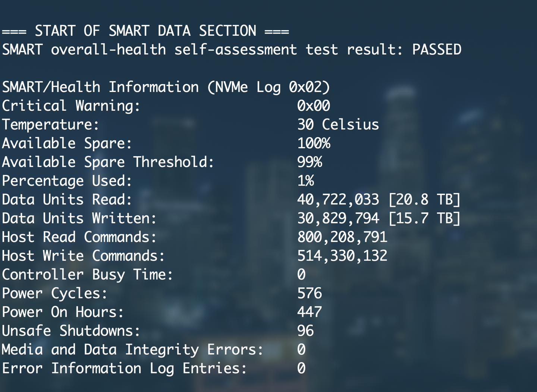Click the Critical Warning value 0x00
Viewport: 537px width, 392px height.
314,106
